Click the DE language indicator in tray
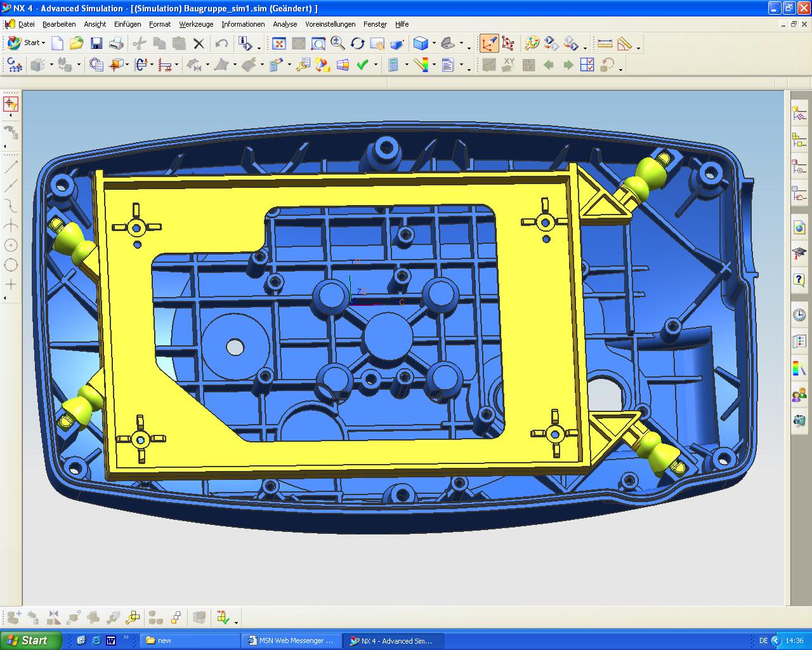 (x=763, y=640)
